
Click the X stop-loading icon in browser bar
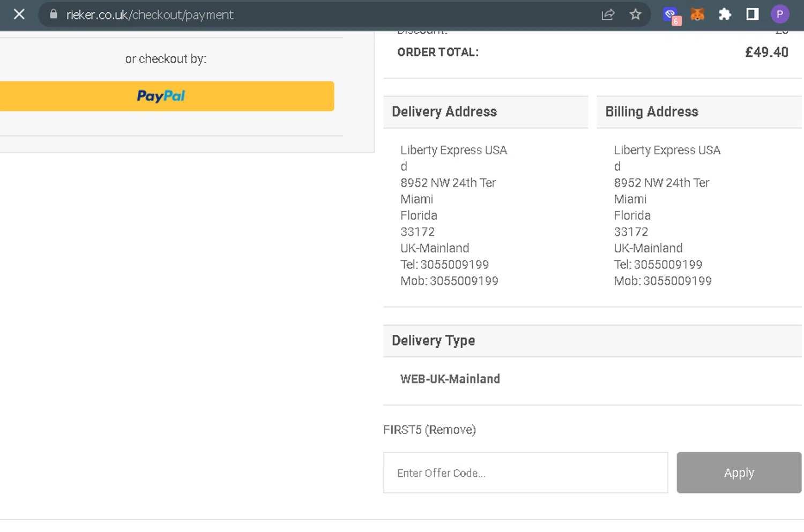point(19,14)
